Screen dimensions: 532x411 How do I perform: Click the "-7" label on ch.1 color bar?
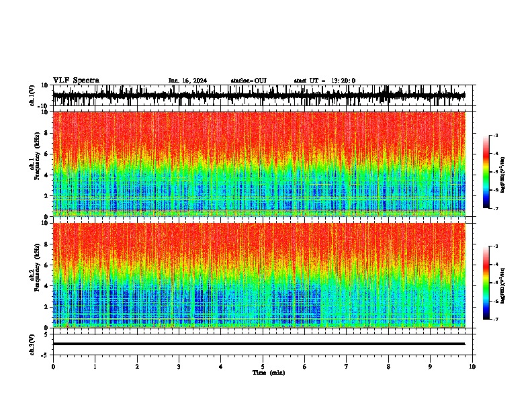pyautogui.click(x=495, y=208)
